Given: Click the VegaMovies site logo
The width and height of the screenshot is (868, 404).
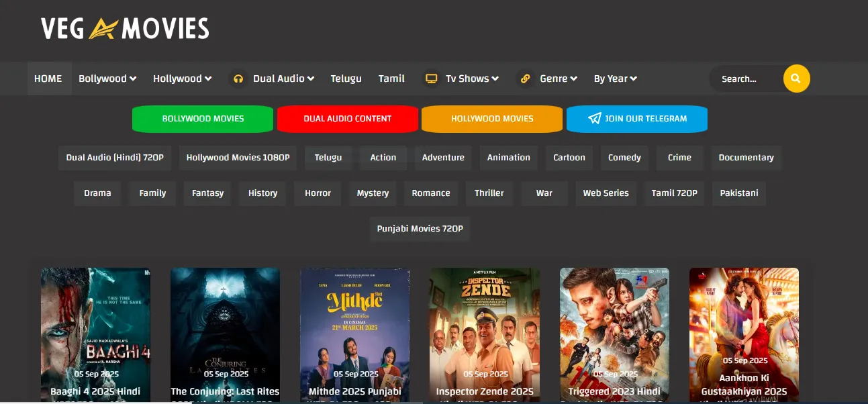Looking at the screenshot, I should point(125,28).
